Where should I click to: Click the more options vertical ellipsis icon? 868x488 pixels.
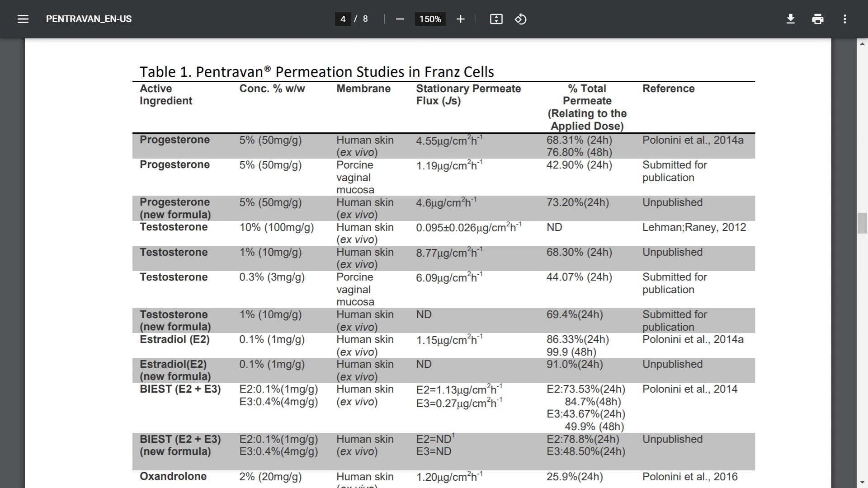pyautogui.click(x=845, y=19)
